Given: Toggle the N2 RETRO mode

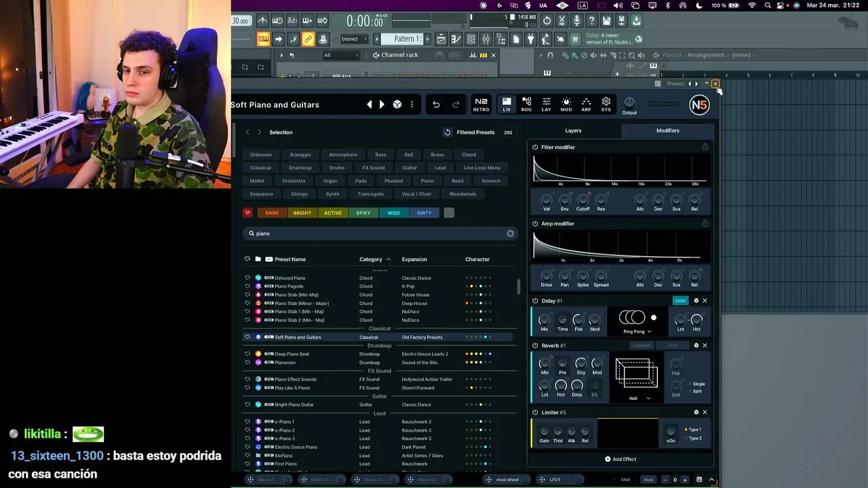Looking at the screenshot, I should tap(481, 104).
